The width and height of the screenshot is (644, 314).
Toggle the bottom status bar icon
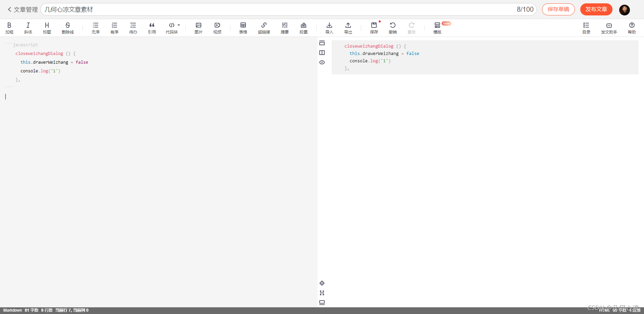pos(322,302)
